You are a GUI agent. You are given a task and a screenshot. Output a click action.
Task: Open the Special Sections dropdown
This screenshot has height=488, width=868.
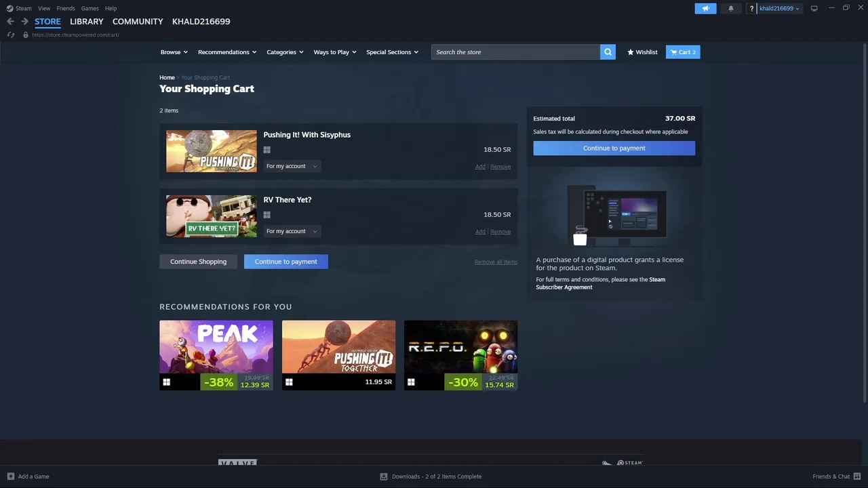(x=392, y=52)
